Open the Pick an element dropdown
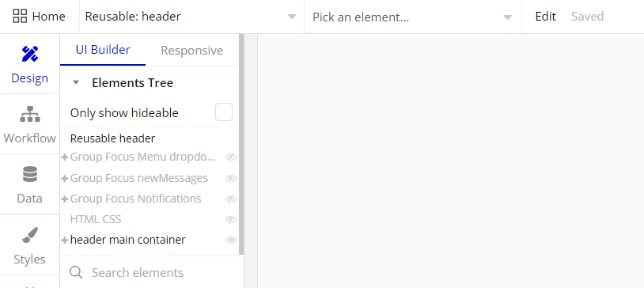This screenshot has height=288, width=644. [413, 17]
